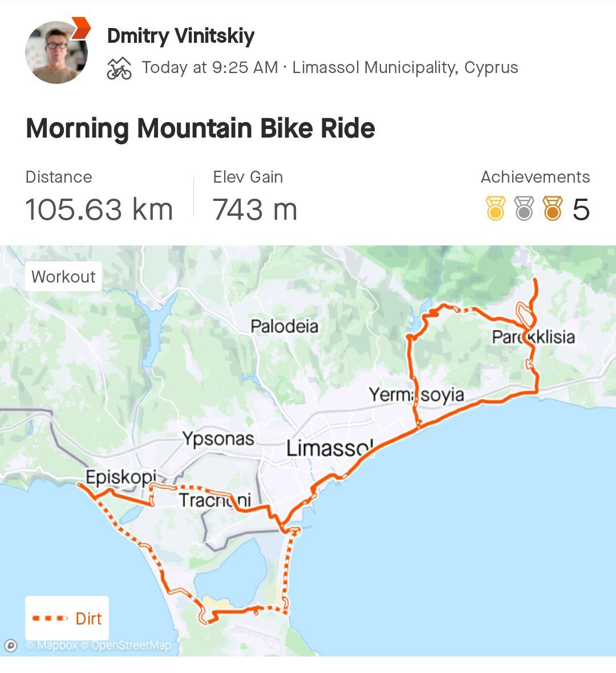Click the Ypsonas label on the map
Image resolution: width=616 pixels, height=673 pixels.
(218, 438)
